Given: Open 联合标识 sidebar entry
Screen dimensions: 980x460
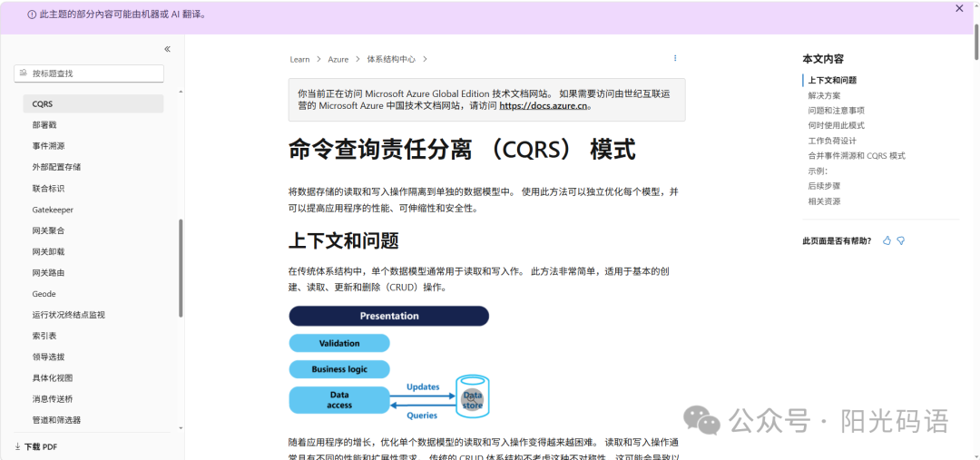Looking at the screenshot, I should pyautogui.click(x=49, y=188).
